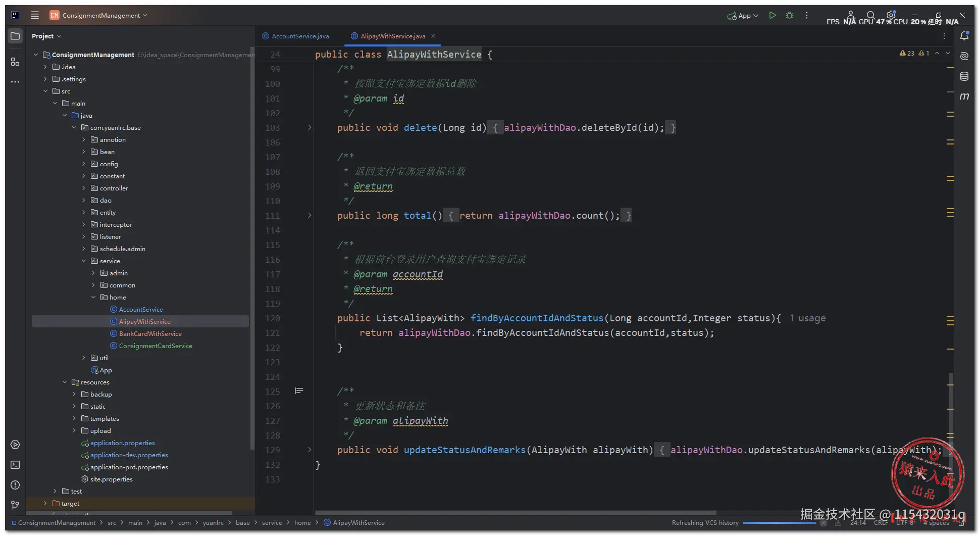Open the main hamburger menu
The height and width of the screenshot is (536, 980).
pos(34,15)
